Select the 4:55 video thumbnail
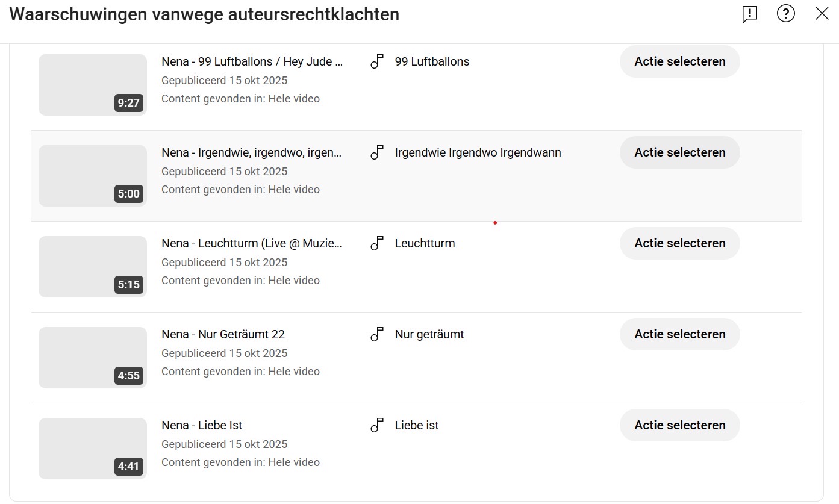Viewport: 839px width, 504px height. (x=93, y=358)
